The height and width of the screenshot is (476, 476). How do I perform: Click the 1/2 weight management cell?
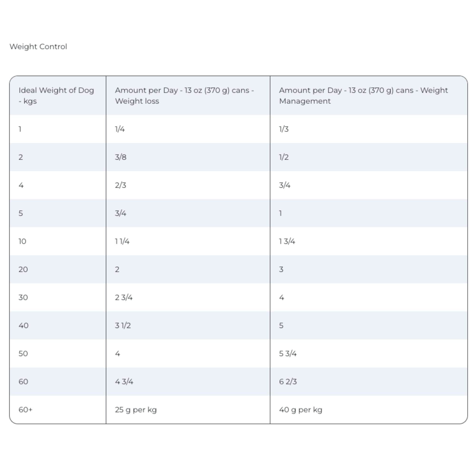pyautogui.click(x=284, y=157)
